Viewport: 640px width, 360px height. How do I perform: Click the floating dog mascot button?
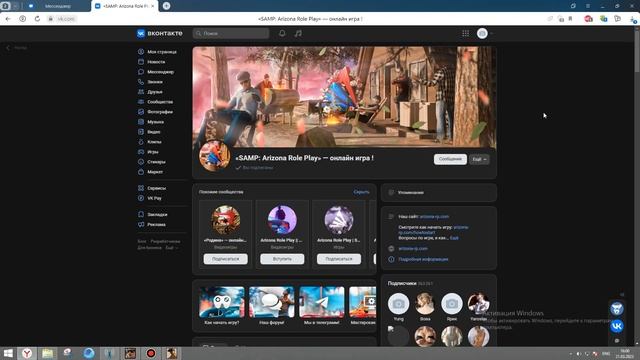pyautogui.click(x=617, y=309)
